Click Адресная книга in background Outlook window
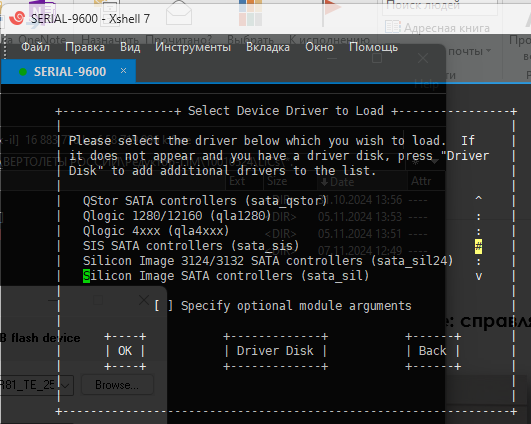The width and height of the screenshot is (531, 424). 446,28
